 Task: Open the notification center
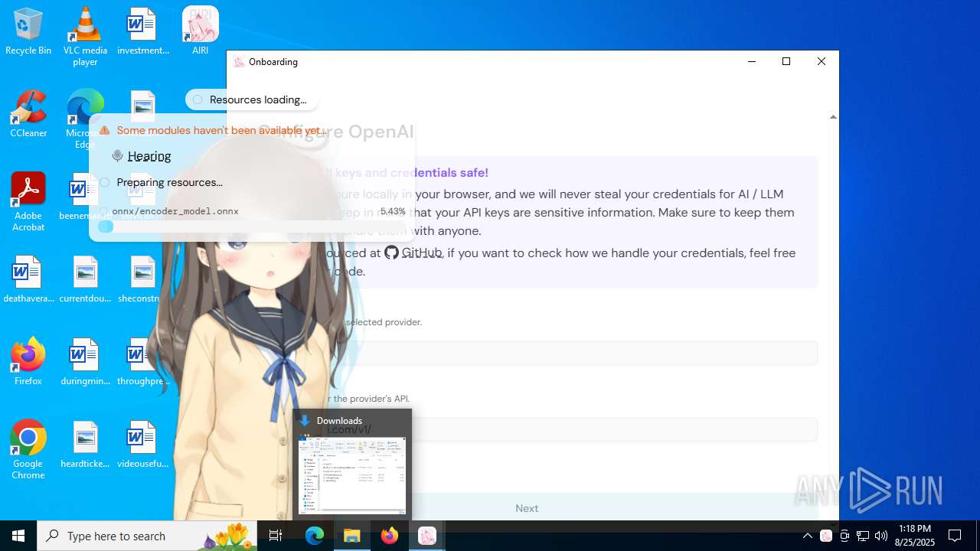click(x=955, y=536)
